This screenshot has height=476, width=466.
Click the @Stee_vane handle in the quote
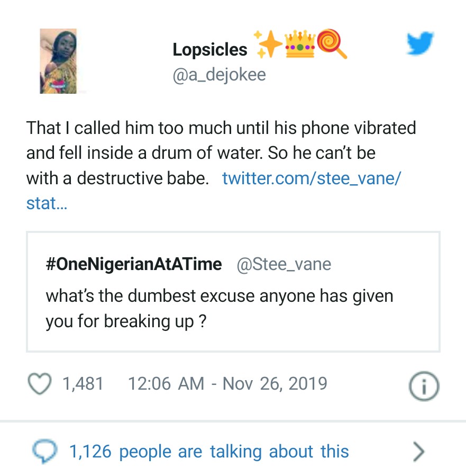click(x=284, y=264)
